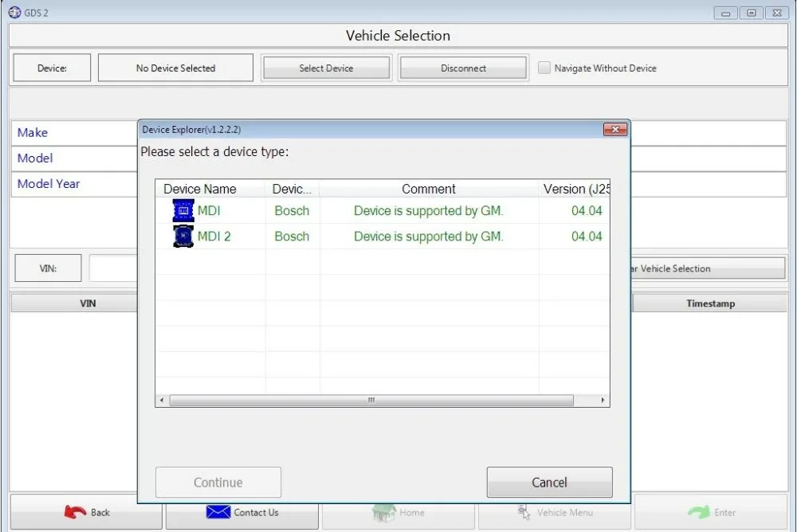Click Cancel in Device Explorer
The width and height of the screenshot is (797, 532).
click(x=549, y=482)
